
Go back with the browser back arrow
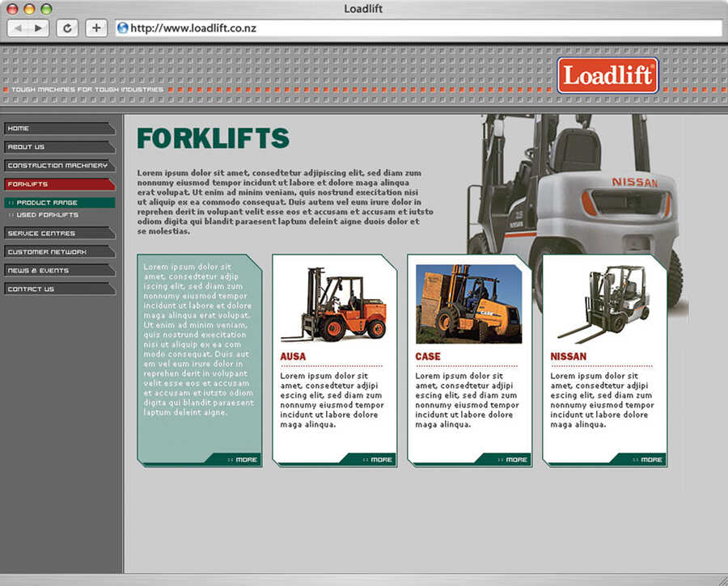[18, 28]
